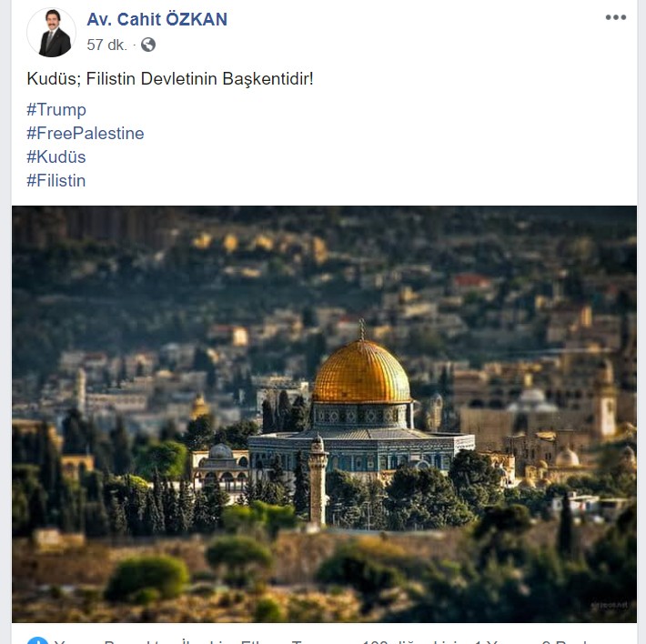Viewport: 646px width, 644px height.
Task: Follow the #Trump hashtag
Action: pyautogui.click(x=56, y=109)
